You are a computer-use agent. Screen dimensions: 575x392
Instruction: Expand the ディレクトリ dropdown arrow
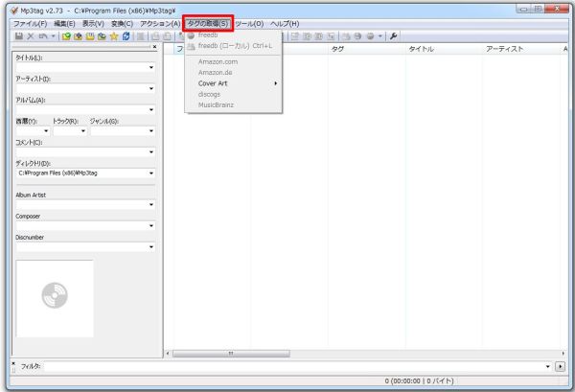click(151, 173)
